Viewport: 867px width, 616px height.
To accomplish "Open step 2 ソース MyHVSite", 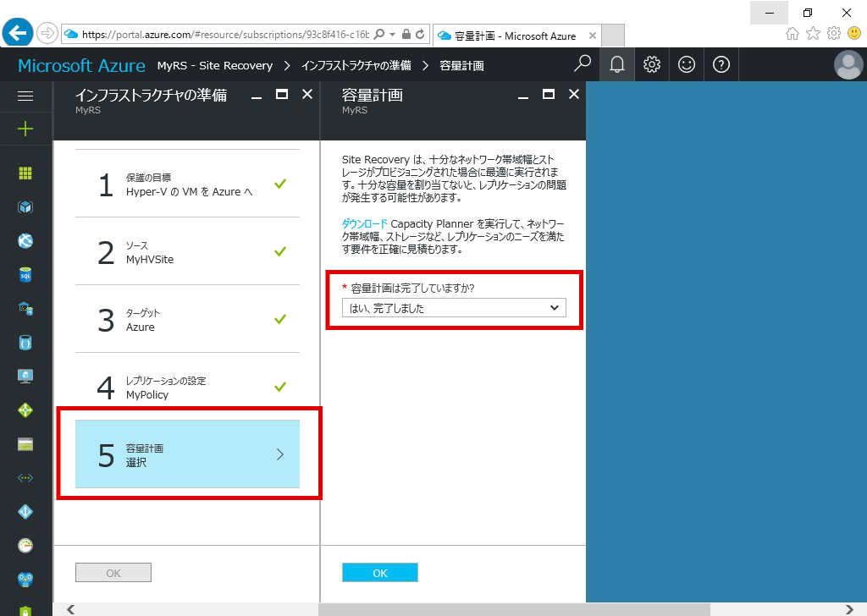I will [x=187, y=251].
